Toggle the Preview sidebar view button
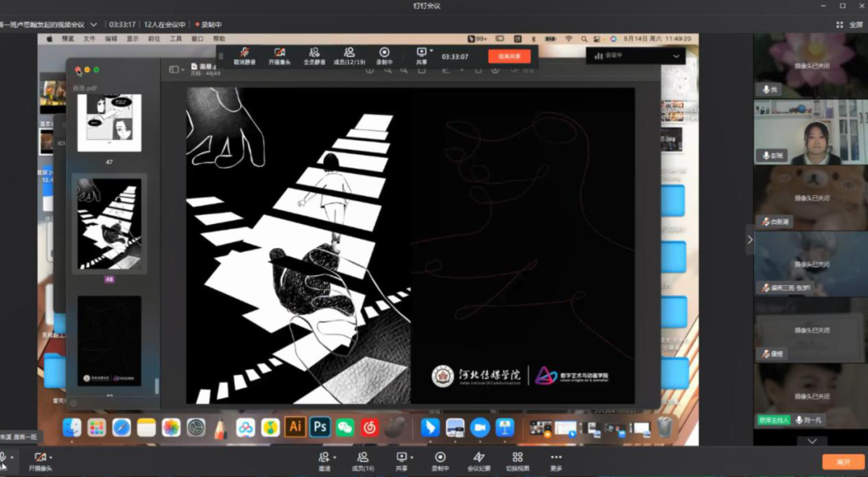This screenshot has width=868, height=477. (174, 69)
